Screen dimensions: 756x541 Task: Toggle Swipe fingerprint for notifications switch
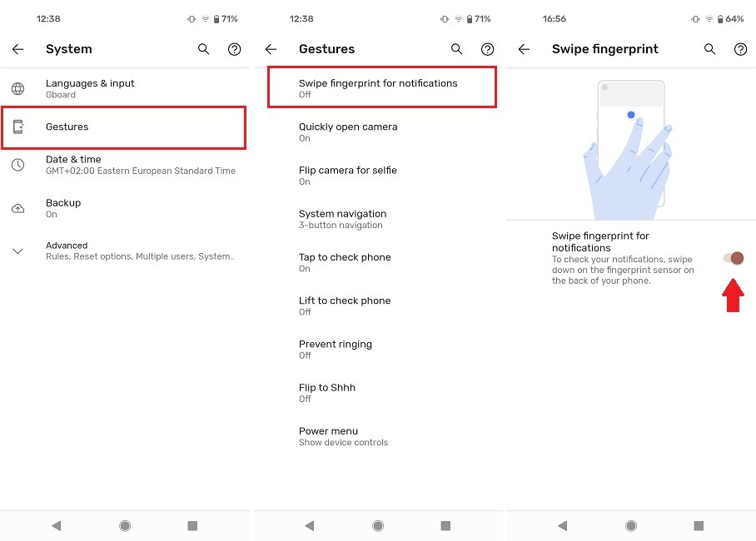[733, 258]
